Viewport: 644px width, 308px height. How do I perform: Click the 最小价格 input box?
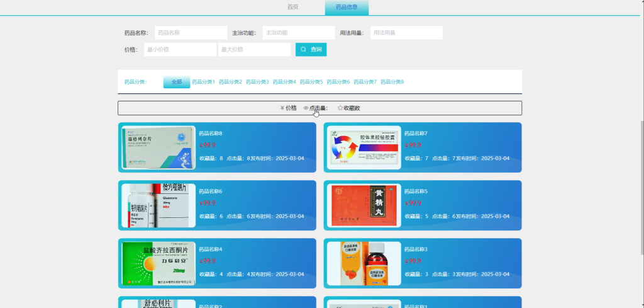tap(180, 50)
